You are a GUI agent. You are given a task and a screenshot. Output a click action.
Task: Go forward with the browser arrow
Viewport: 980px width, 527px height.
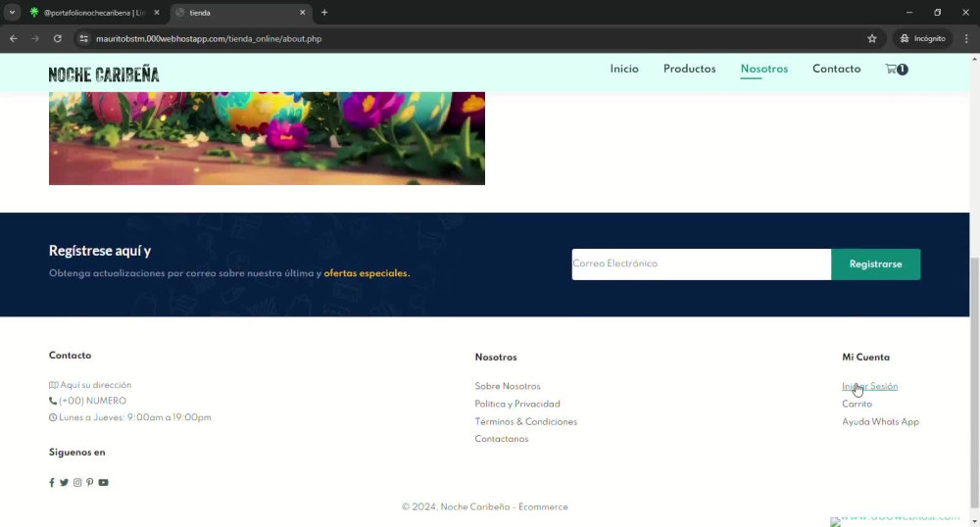point(35,39)
